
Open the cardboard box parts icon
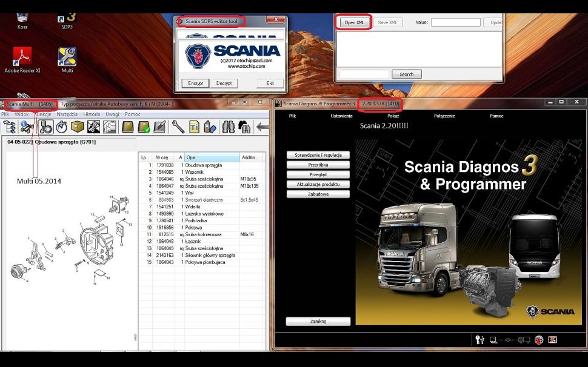click(x=77, y=127)
